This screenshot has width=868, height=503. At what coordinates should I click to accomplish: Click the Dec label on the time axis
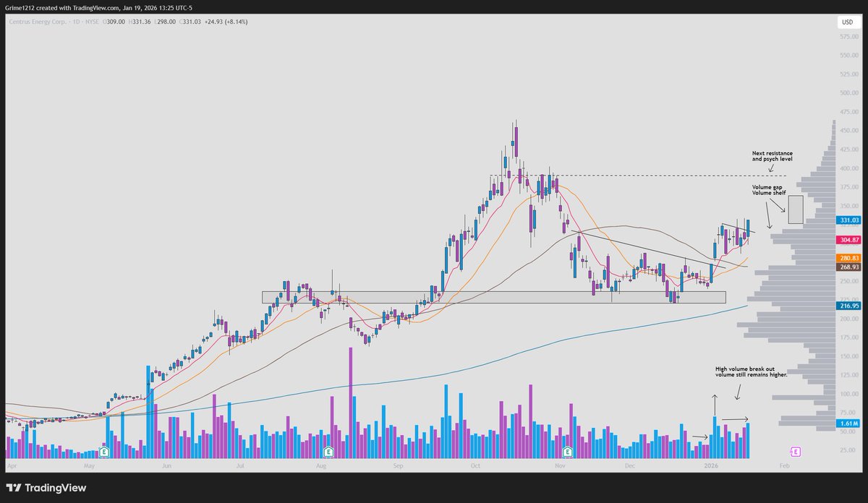pyautogui.click(x=629, y=468)
